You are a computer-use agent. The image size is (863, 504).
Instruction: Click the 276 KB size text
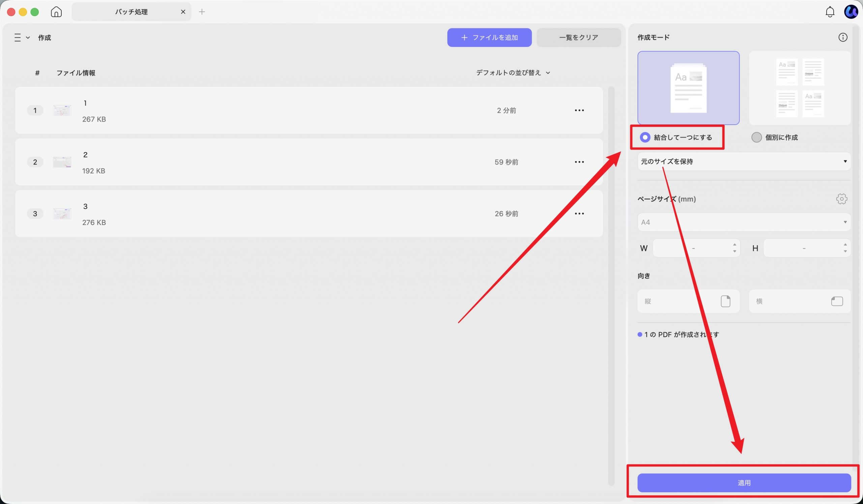[x=94, y=222]
